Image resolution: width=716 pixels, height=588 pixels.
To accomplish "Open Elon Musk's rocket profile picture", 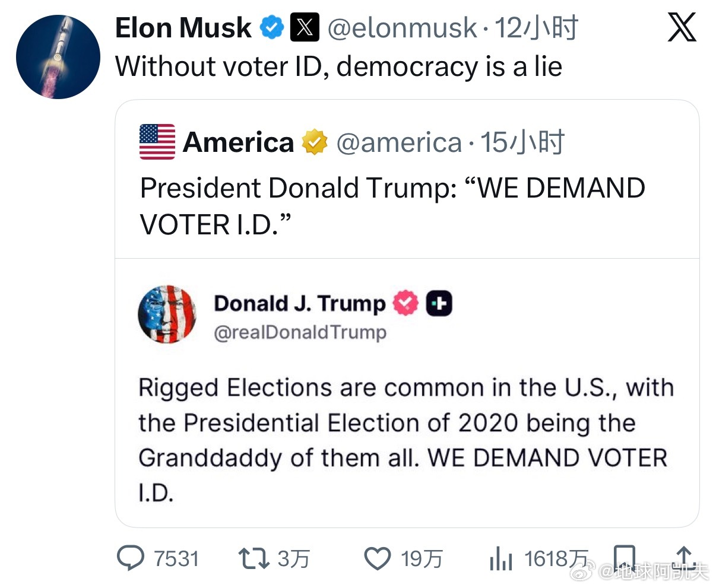I will (x=58, y=57).
